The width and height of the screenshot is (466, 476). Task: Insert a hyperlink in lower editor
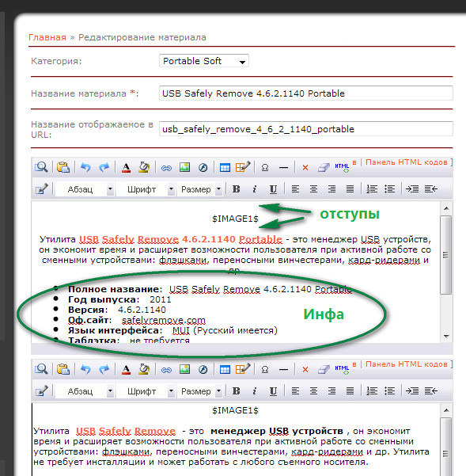coord(166,370)
